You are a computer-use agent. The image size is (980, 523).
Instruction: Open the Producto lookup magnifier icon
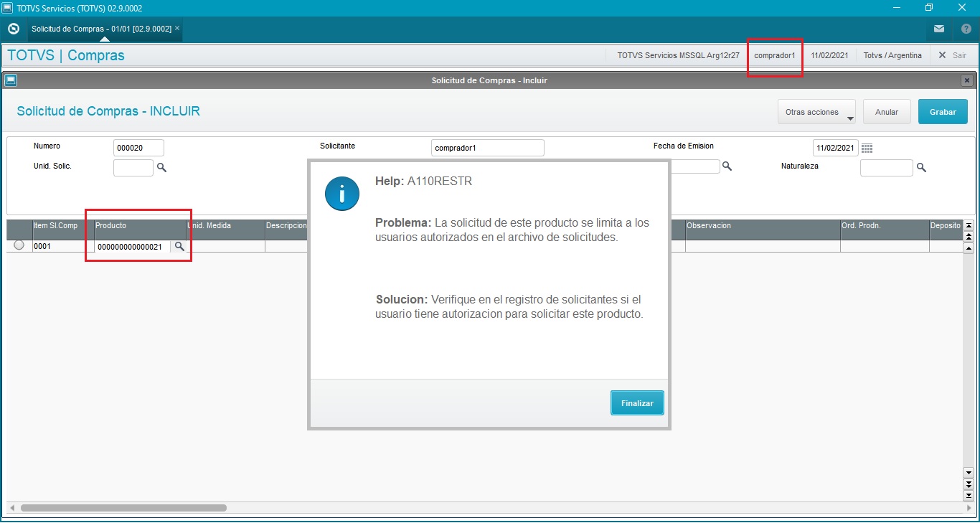[179, 246]
